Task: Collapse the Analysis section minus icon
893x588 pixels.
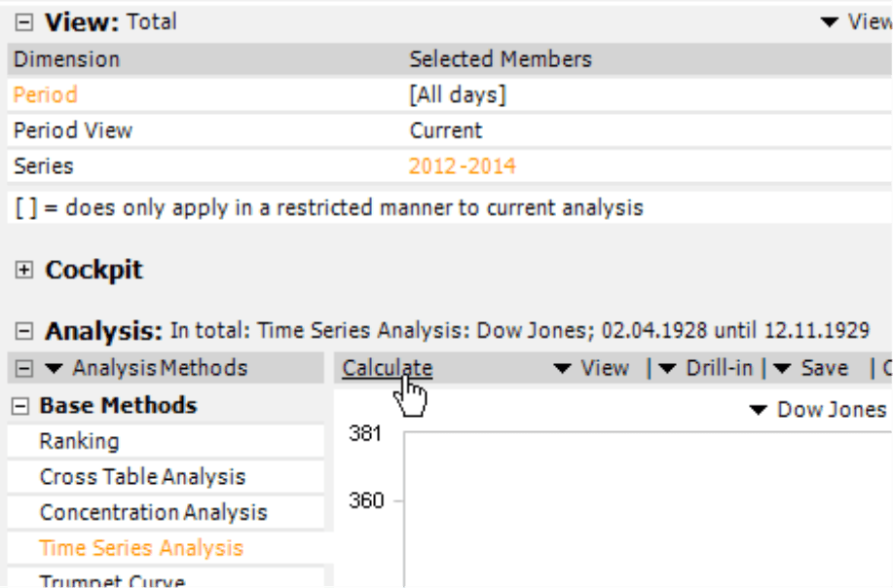Action: [24, 331]
